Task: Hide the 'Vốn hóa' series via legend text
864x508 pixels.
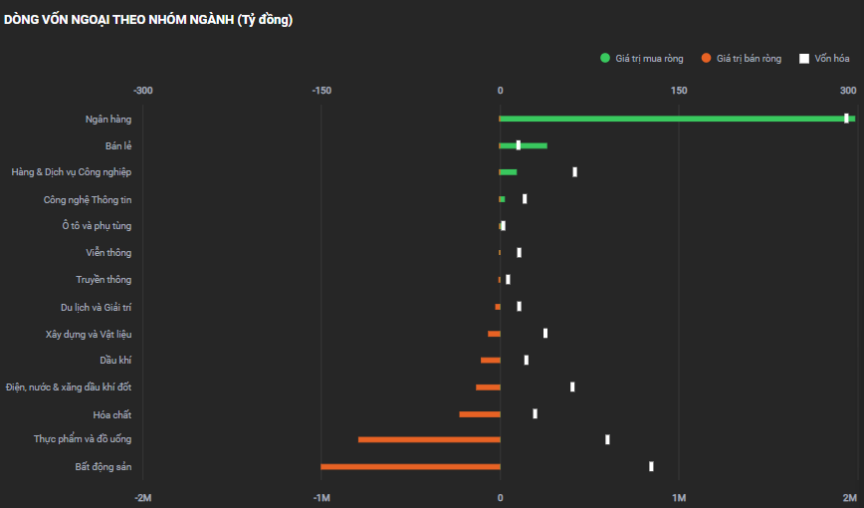Action: (x=832, y=59)
